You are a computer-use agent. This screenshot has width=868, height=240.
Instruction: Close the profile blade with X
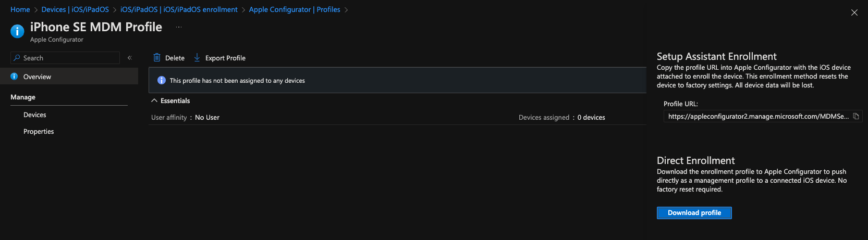point(854,12)
